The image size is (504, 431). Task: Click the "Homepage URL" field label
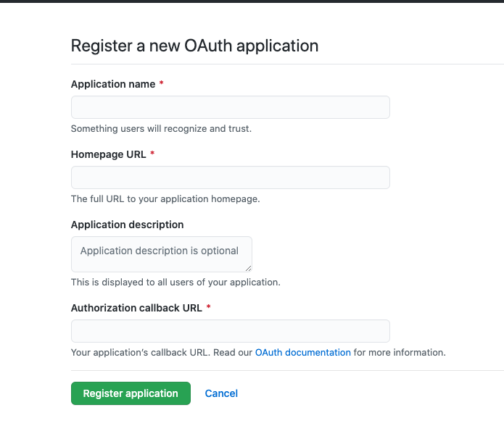(x=109, y=154)
